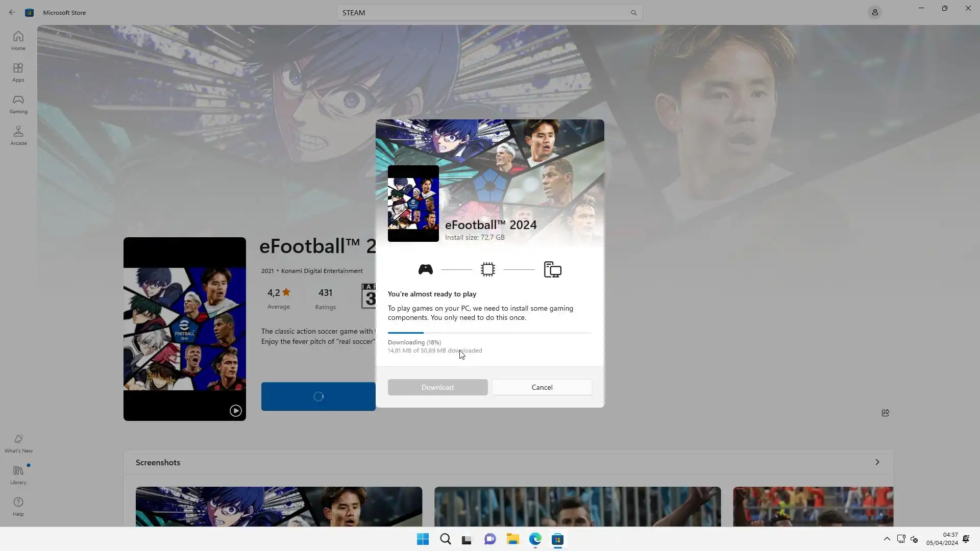
Task: Click the greyed Download button in dialog
Action: coord(437,387)
